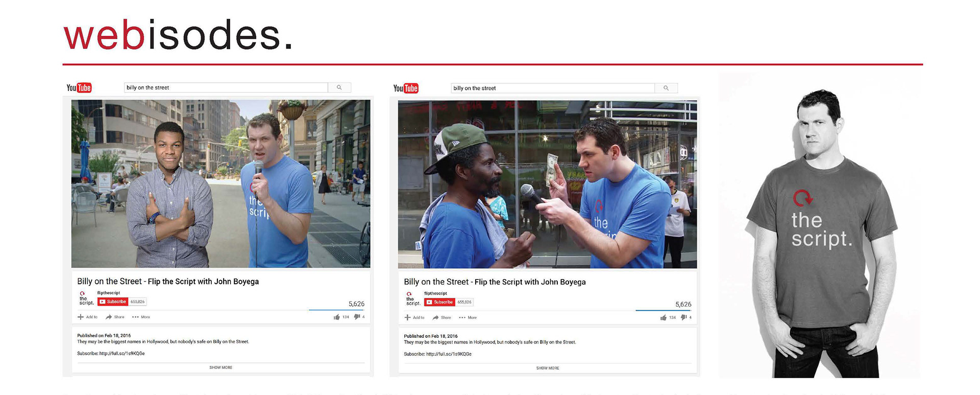
Task: Play the left video with John Boyega
Action: (x=220, y=183)
